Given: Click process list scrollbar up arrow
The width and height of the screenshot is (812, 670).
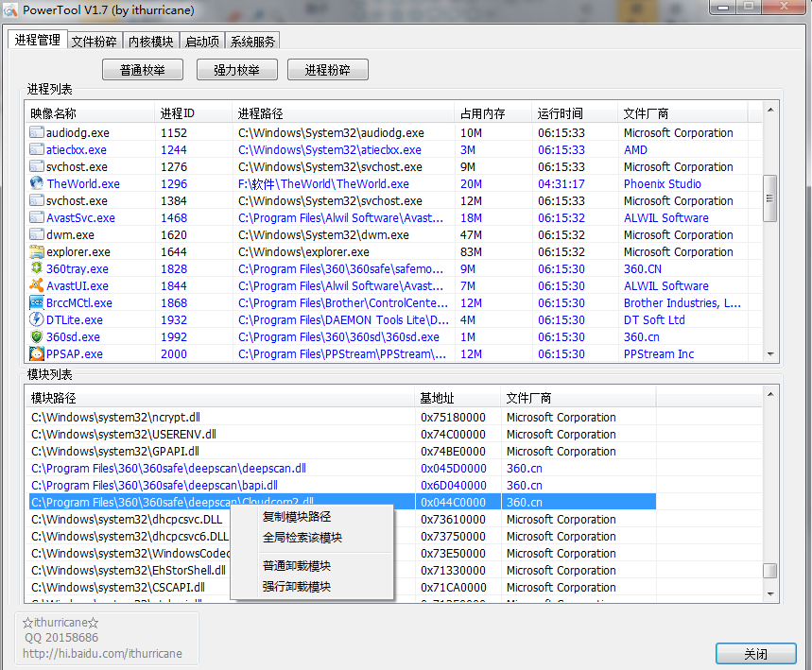Looking at the screenshot, I should tap(770, 110).
